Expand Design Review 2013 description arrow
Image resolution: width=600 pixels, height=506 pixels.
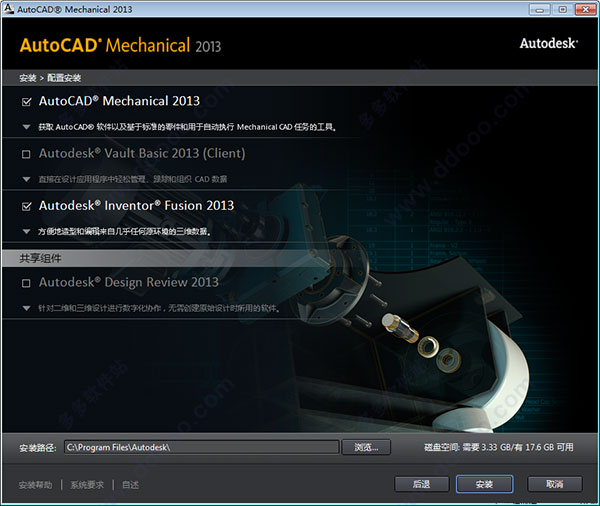(26, 308)
